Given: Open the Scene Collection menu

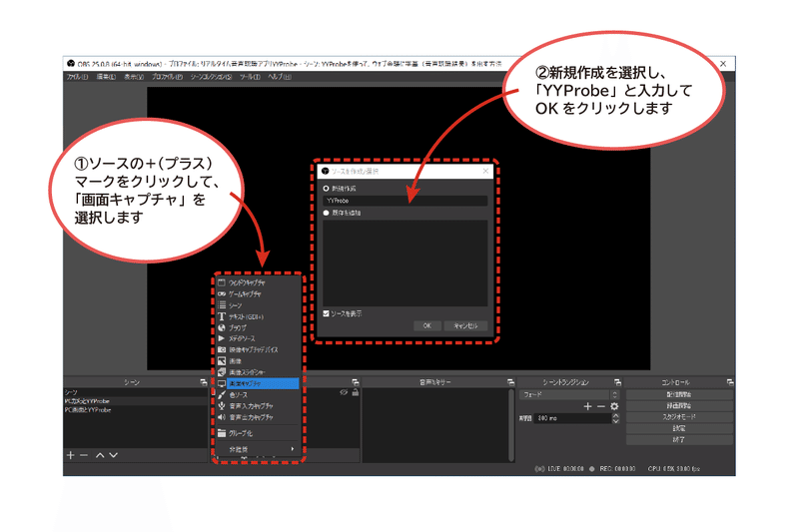Looking at the screenshot, I should 211,77.
